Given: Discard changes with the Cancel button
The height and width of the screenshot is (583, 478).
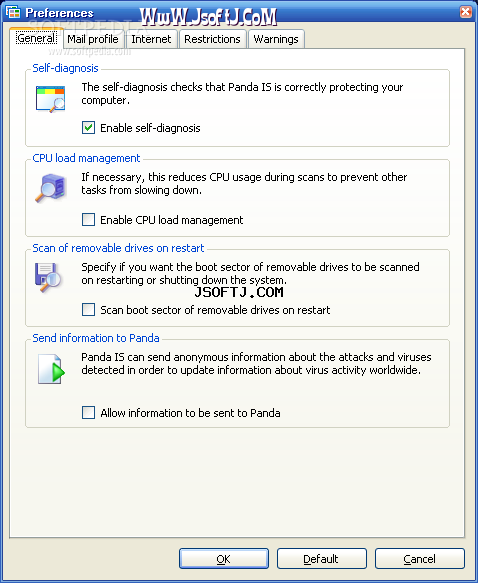Looking at the screenshot, I should point(420,558).
